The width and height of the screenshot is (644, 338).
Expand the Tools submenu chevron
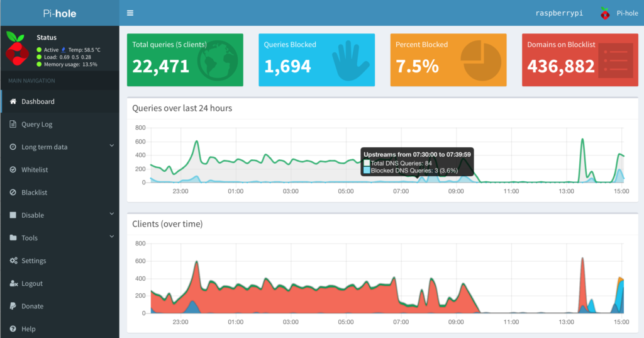tap(112, 237)
